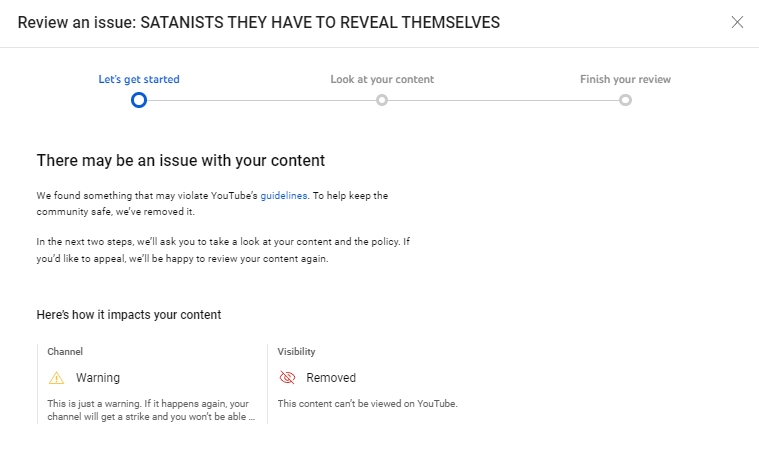Select the first step circle marker
Viewport: 759px width, 459px height.
tap(139, 100)
